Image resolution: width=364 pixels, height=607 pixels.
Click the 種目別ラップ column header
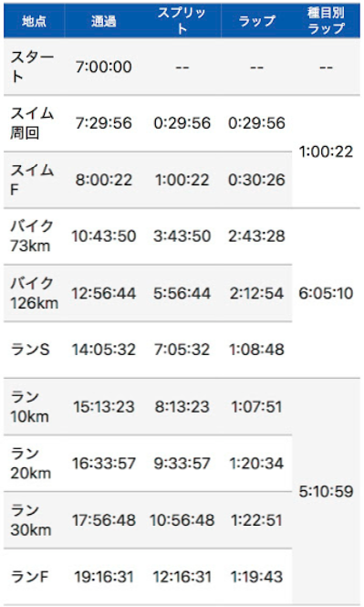(x=326, y=20)
